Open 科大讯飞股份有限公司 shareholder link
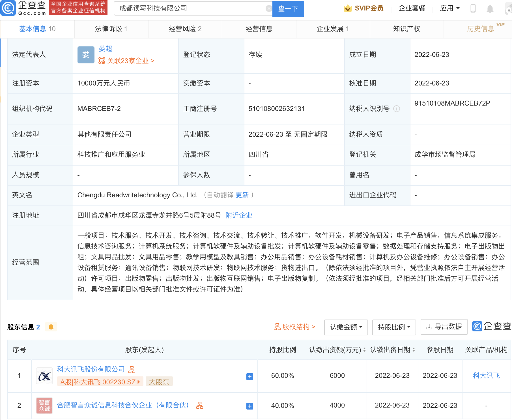This screenshot has width=512, height=420. click(91, 369)
